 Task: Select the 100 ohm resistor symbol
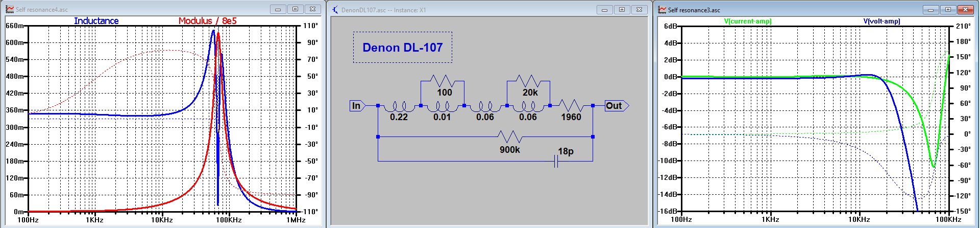coord(442,81)
